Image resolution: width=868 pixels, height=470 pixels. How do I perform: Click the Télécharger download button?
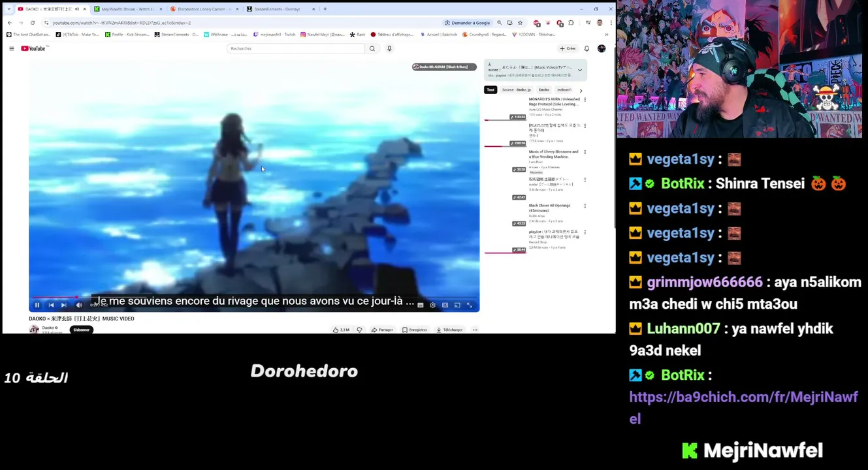(449, 330)
